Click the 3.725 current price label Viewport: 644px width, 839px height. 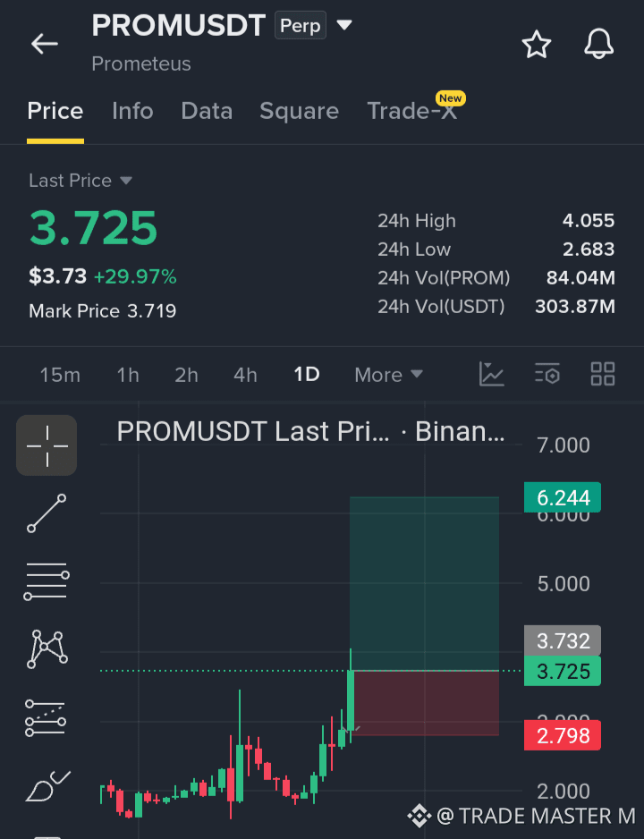(563, 671)
